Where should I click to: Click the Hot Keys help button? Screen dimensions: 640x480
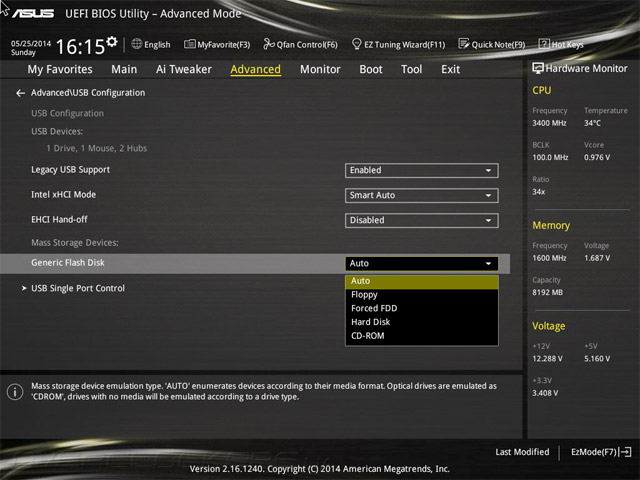(561, 44)
